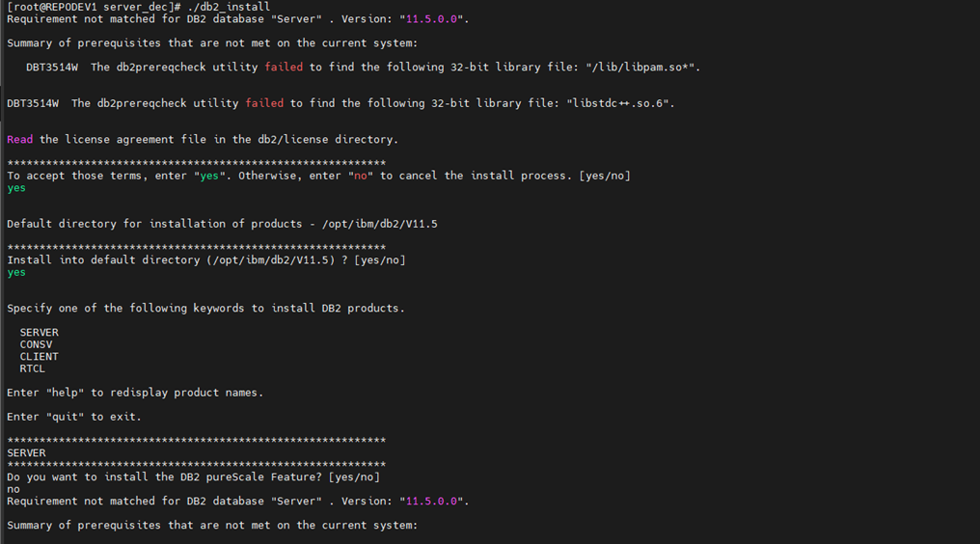The image size is (980, 544).
Task: Click the unindented 'DBT3514W' warning code
Action: (x=33, y=104)
